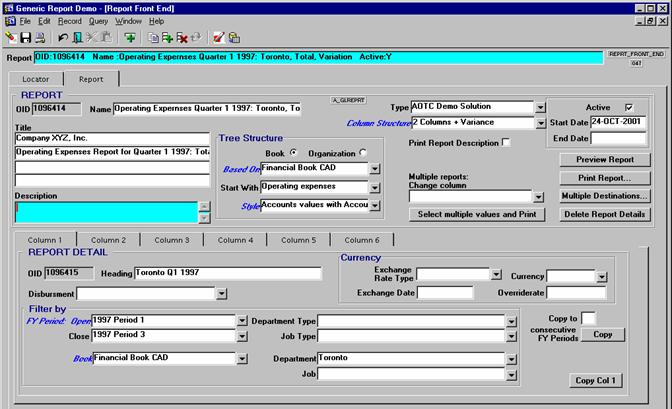The image size is (672, 409).
Task: Expand the Department Type dropdown
Action: point(511,322)
